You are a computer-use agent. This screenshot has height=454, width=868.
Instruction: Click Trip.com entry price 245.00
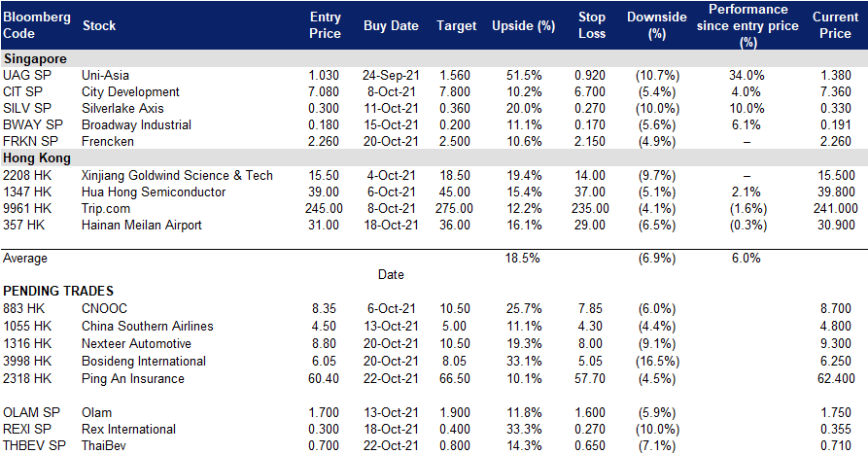point(324,209)
